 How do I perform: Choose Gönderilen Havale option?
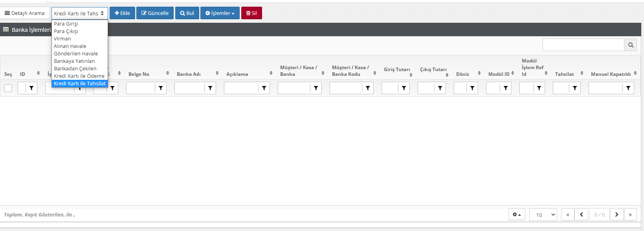tap(76, 53)
